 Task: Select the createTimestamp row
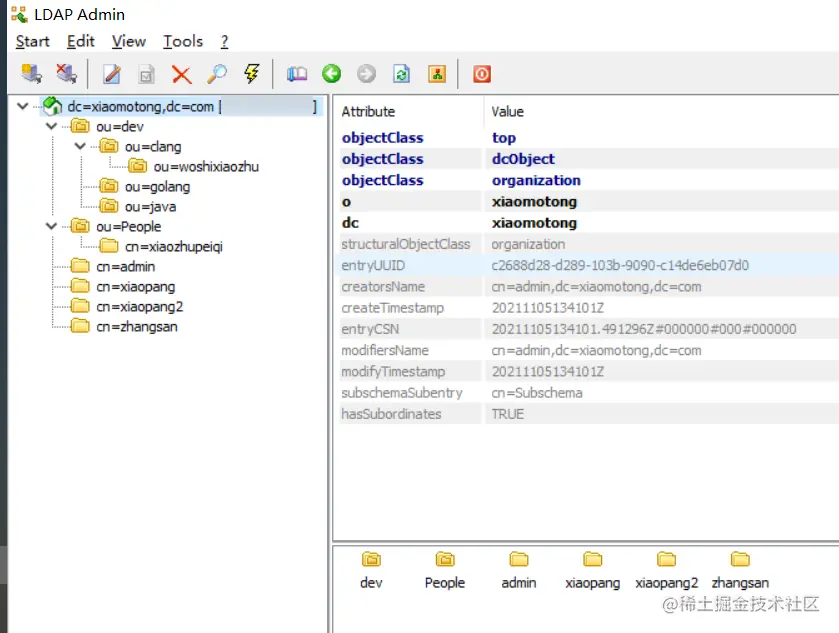tap(589, 308)
